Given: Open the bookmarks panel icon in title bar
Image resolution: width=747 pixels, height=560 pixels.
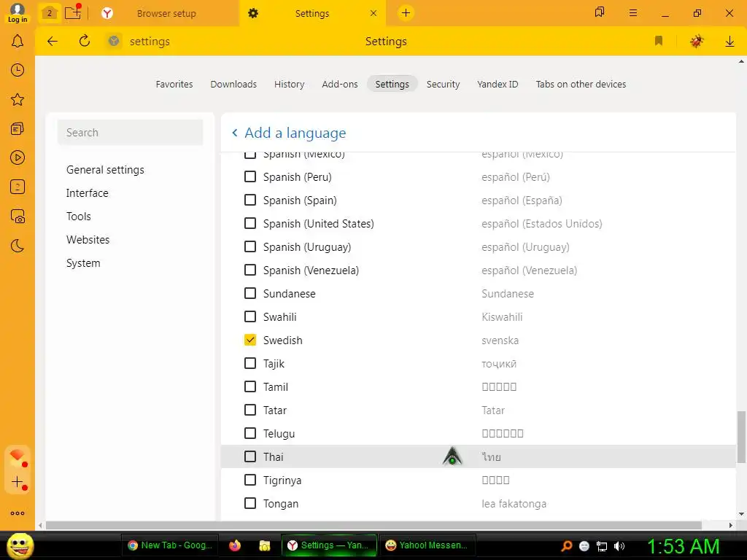Looking at the screenshot, I should point(600,12).
